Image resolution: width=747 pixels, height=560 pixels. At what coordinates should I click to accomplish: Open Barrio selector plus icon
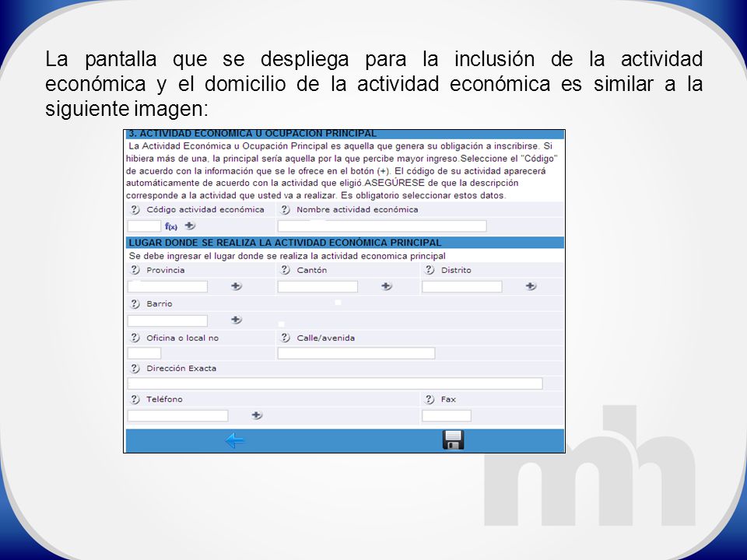click(237, 320)
